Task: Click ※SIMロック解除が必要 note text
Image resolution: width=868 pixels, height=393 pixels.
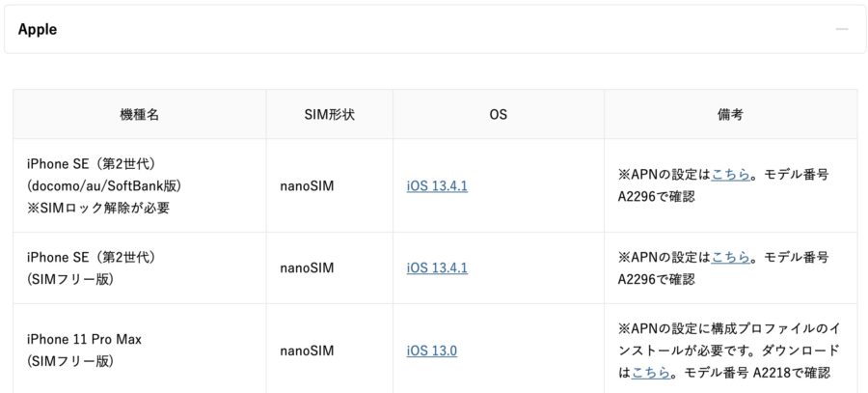Action: [x=98, y=209]
